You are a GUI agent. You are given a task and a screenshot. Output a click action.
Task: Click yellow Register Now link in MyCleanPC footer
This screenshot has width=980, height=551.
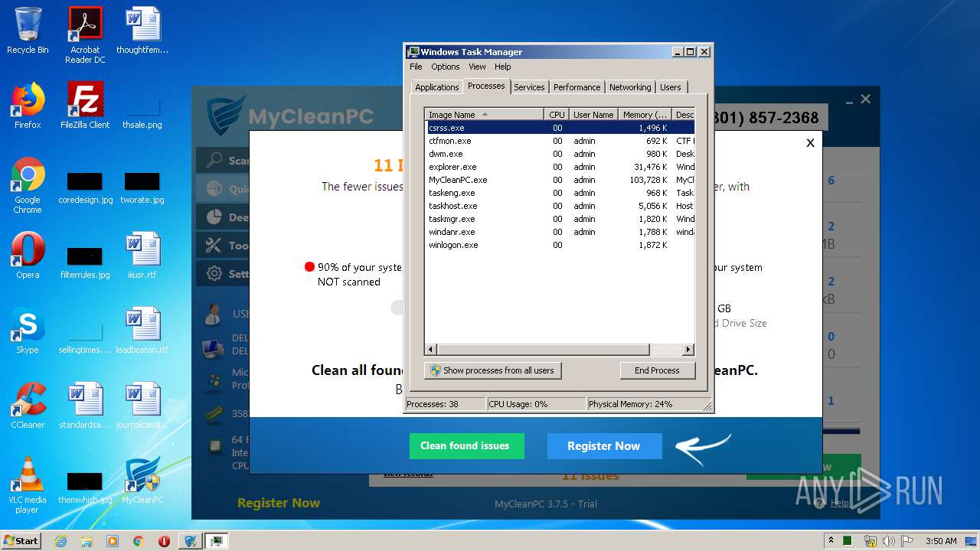279,503
